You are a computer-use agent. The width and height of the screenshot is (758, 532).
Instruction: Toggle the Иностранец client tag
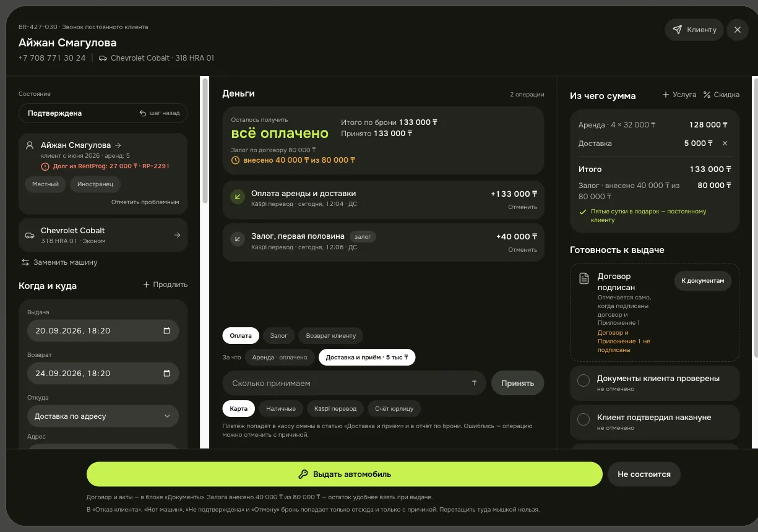pos(95,184)
